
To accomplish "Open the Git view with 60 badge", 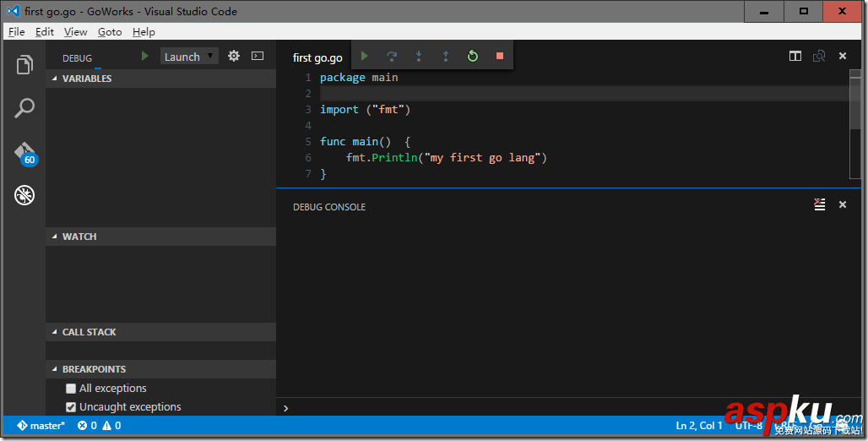I will tap(25, 154).
